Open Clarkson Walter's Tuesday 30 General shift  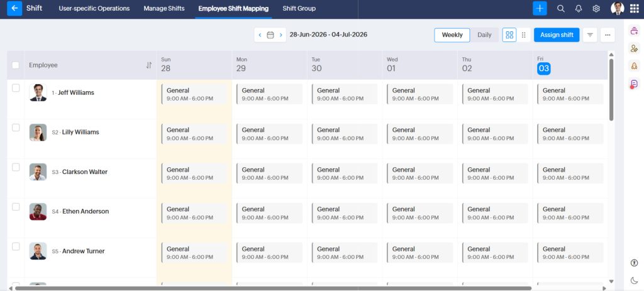click(344, 173)
